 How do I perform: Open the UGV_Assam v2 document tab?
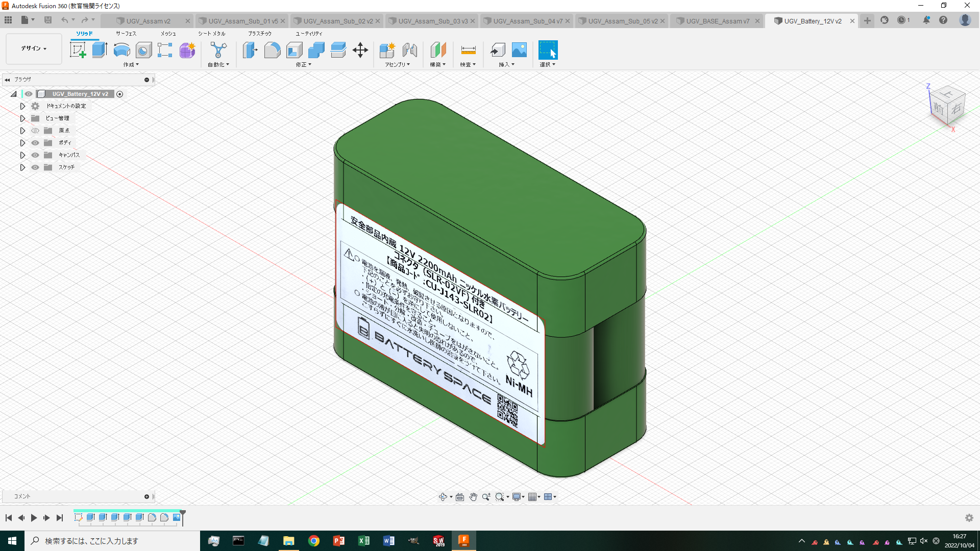(148, 21)
